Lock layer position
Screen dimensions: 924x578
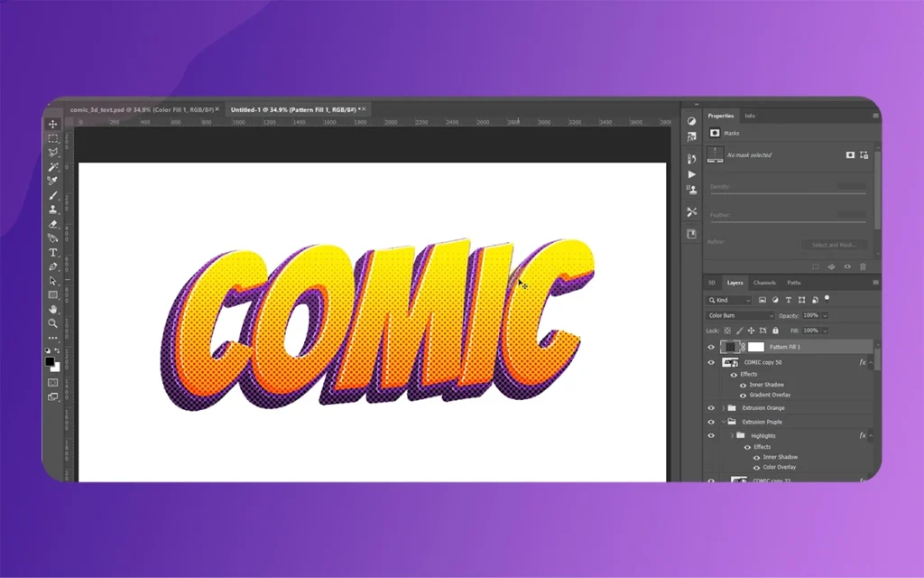click(x=751, y=331)
